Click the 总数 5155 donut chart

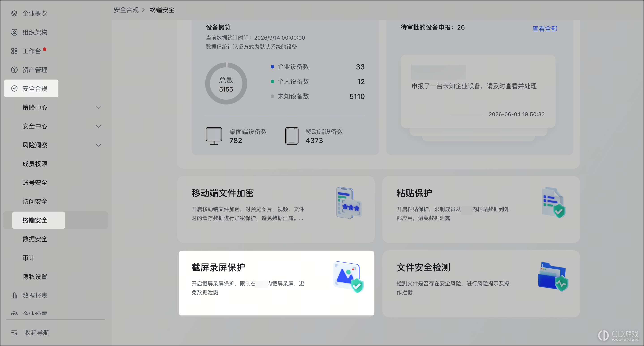[x=226, y=83]
